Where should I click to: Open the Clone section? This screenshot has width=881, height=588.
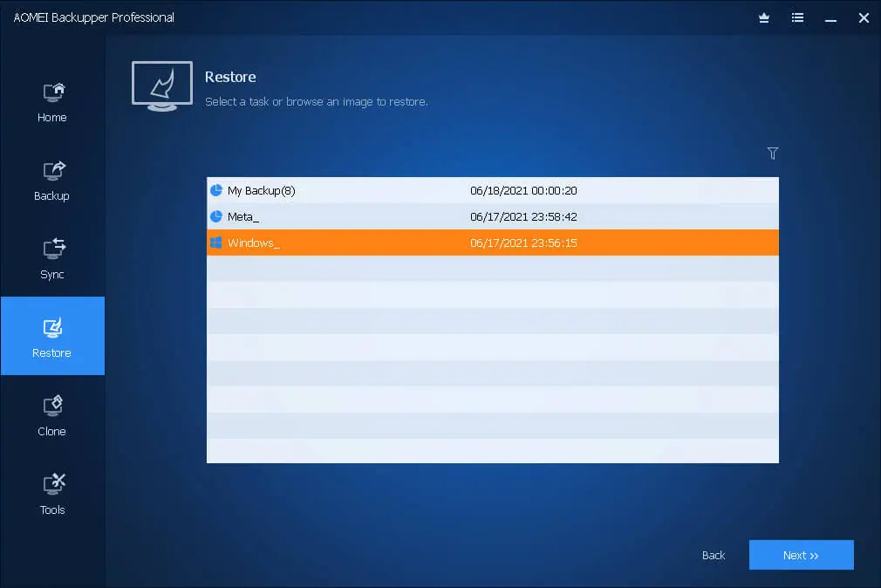coord(52,416)
